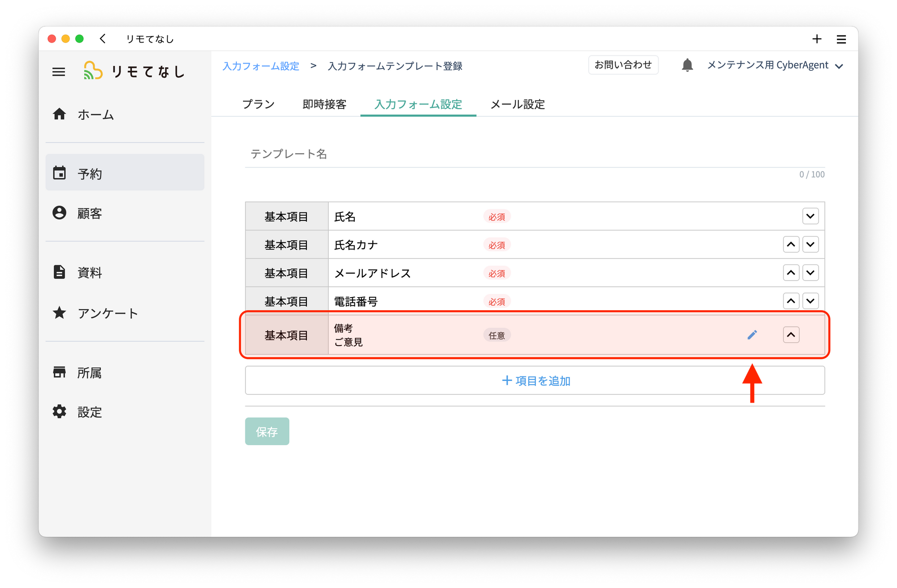The width and height of the screenshot is (897, 588).
Task: Click the 0 / 100 character counter
Action: coord(812,174)
